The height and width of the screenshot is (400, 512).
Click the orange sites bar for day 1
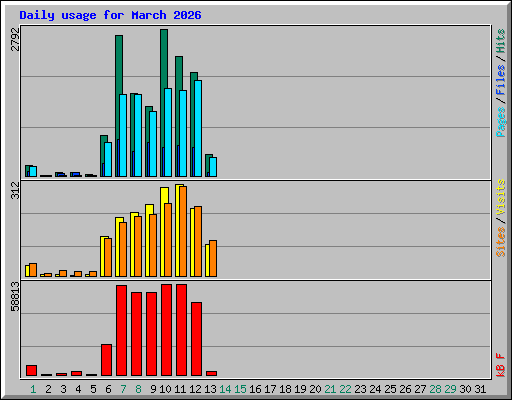[x=33, y=270]
